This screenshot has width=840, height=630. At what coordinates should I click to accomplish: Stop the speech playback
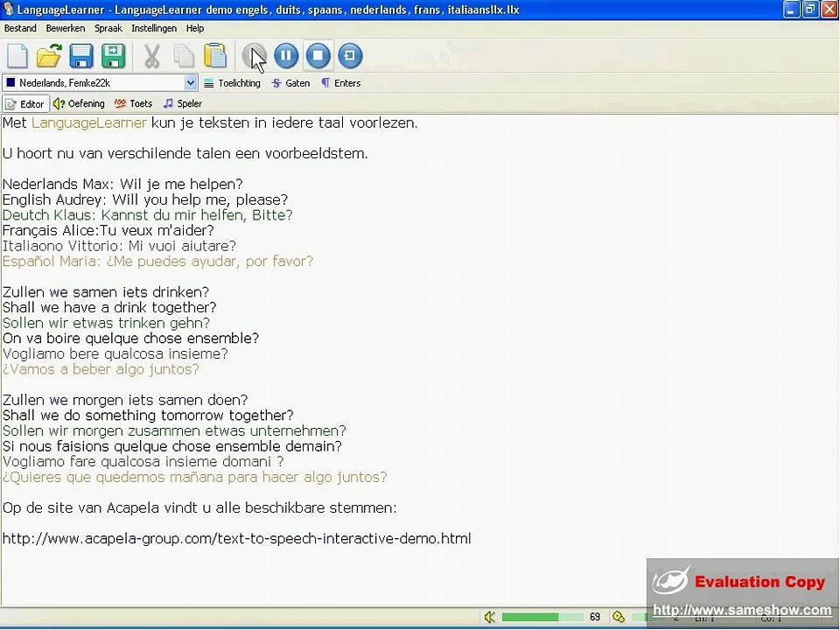(318, 56)
